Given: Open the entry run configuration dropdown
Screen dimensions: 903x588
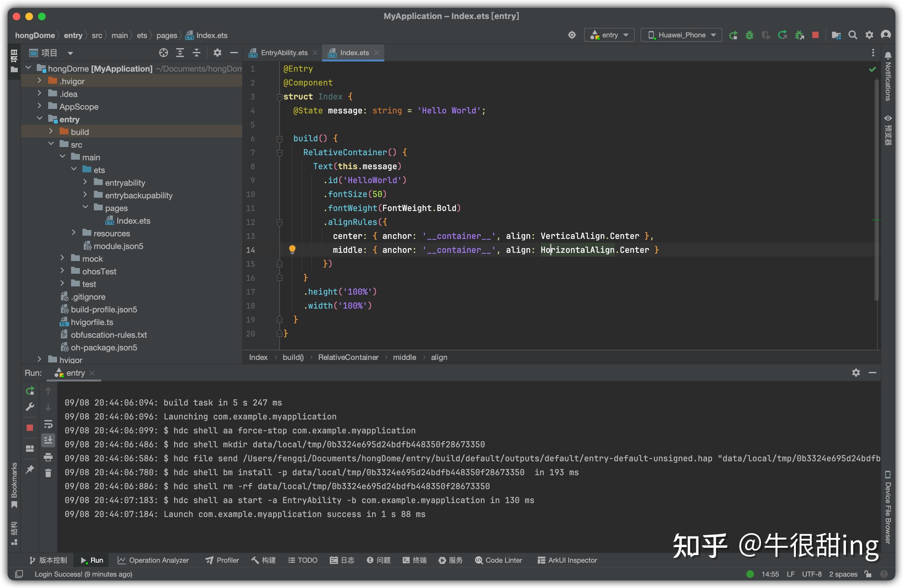Looking at the screenshot, I should pos(609,35).
